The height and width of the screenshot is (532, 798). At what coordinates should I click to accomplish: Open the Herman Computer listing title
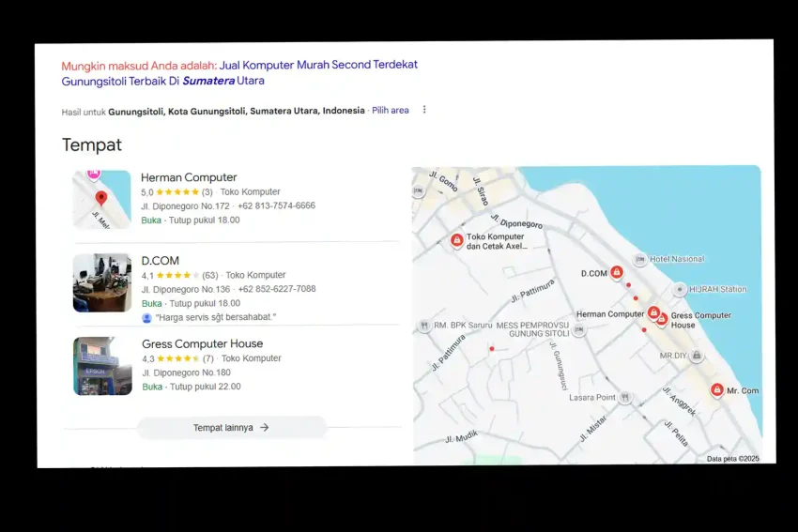pos(189,177)
